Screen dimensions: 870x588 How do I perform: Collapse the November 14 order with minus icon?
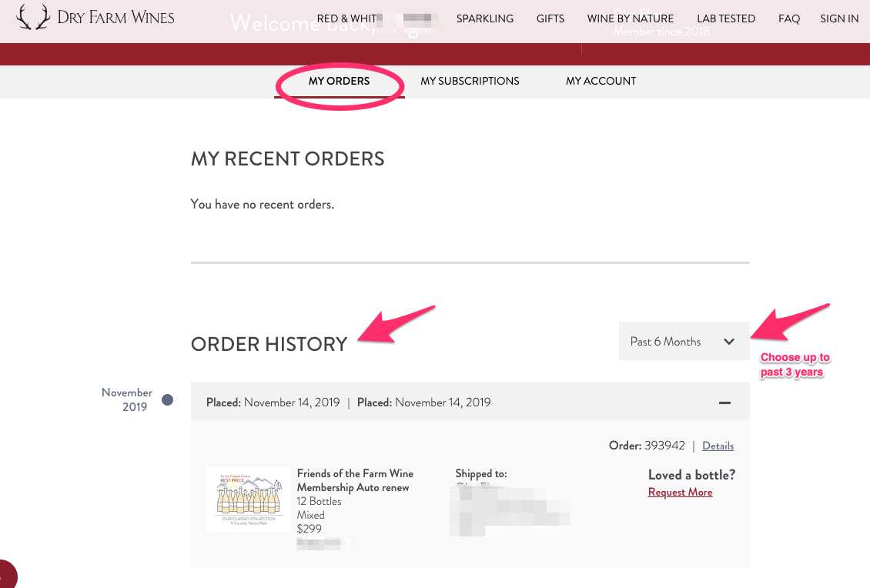tap(724, 403)
